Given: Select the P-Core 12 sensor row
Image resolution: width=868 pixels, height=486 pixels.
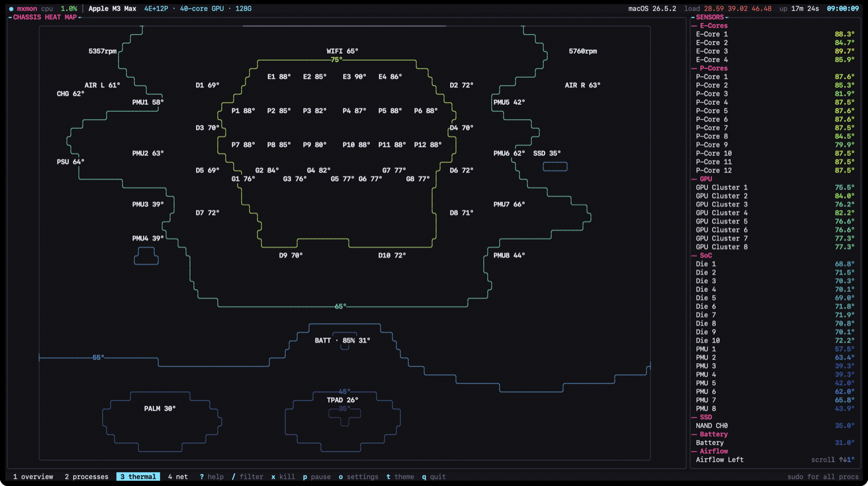Looking at the screenshot, I should click(x=775, y=170).
